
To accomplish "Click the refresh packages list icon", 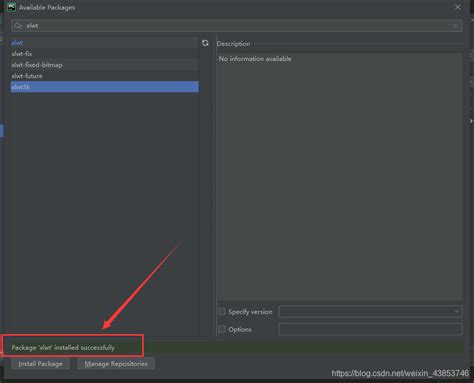I will tap(205, 43).
